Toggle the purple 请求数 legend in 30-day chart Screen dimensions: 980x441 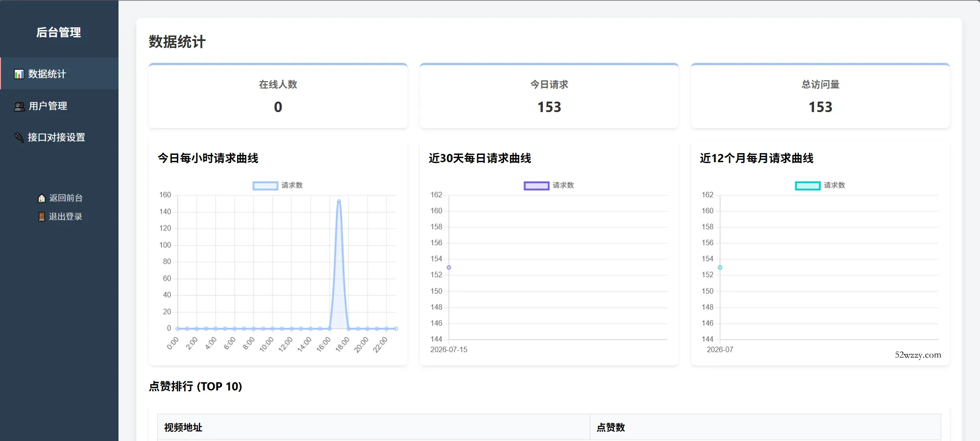click(x=536, y=186)
